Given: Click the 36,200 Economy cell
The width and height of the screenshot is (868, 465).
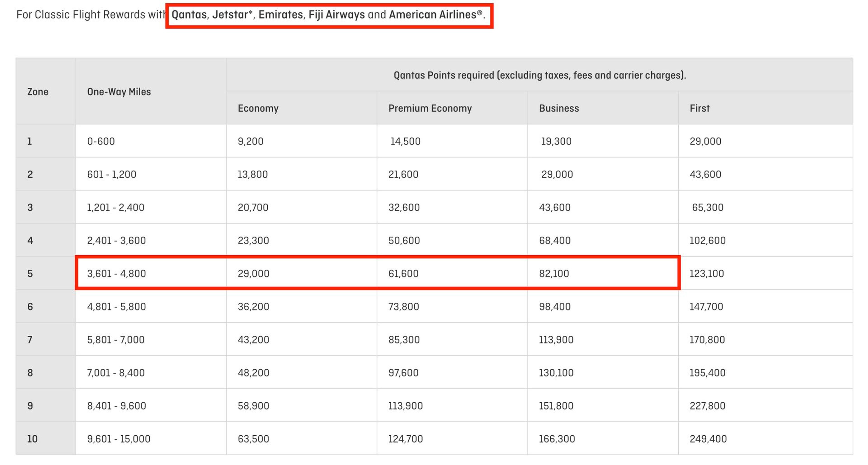Looking at the screenshot, I should [302, 306].
